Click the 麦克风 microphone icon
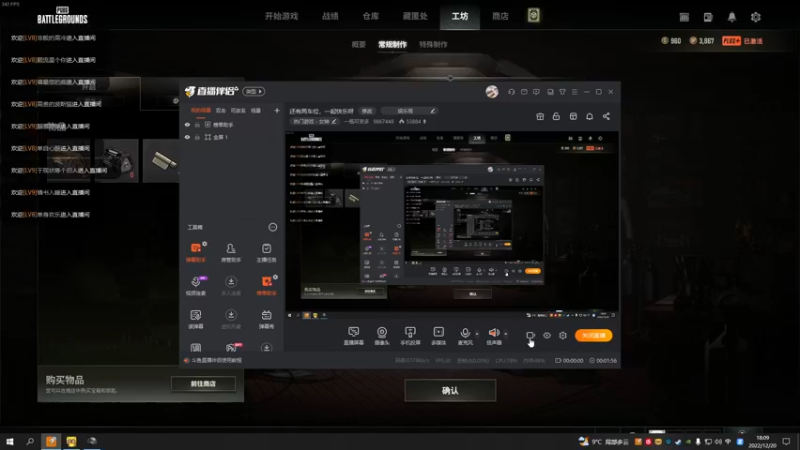 (x=465, y=333)
